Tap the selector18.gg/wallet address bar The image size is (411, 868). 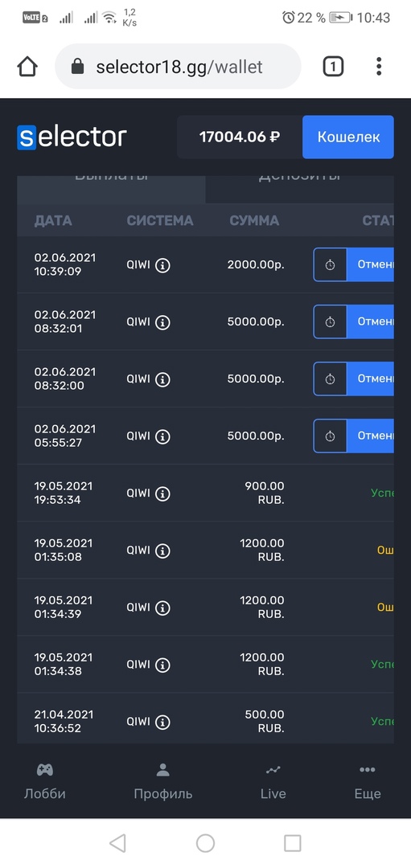pyautogui.click(x=178, y=67)
